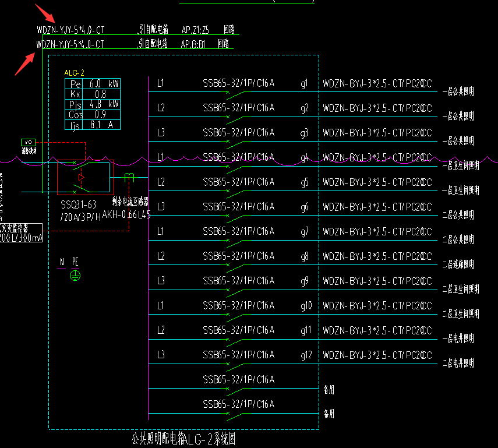Select circuit number g4
This screenshot has height=448, width=498.
pyautogui.click(x=304, y=158)
